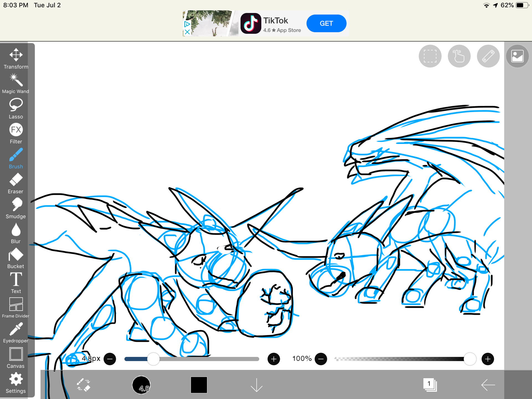Switch between brush and eraser

(x=83, y=385)
